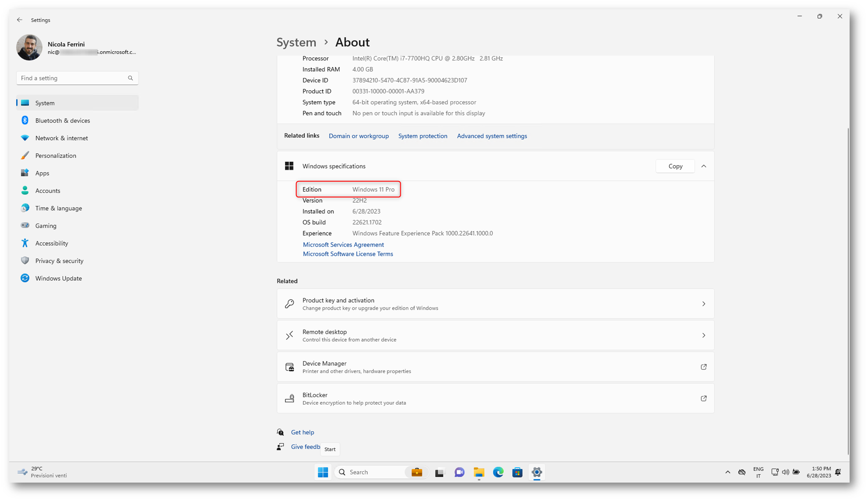Click the BitLocker lock icon
868x501 pixels.
click(289, 399)
